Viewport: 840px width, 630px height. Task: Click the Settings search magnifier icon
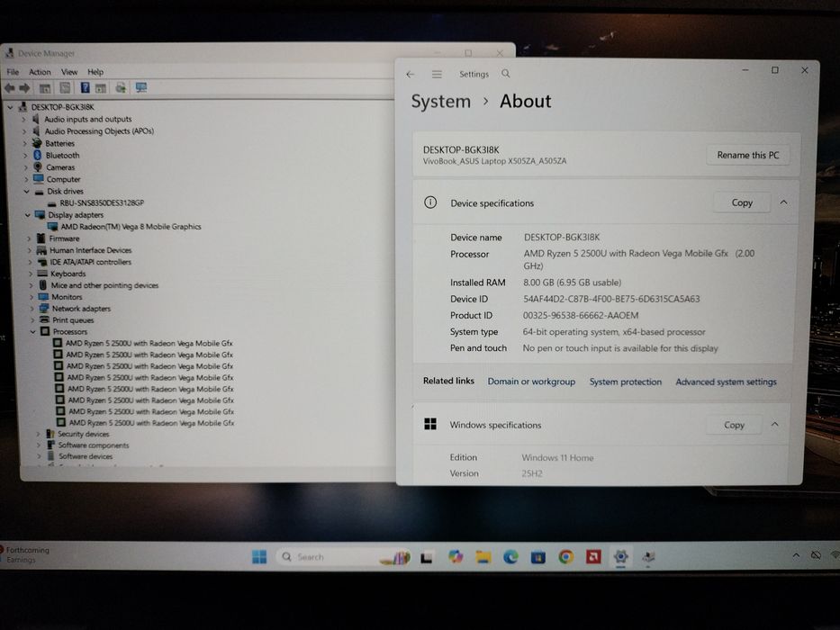[x=506, y=74]
